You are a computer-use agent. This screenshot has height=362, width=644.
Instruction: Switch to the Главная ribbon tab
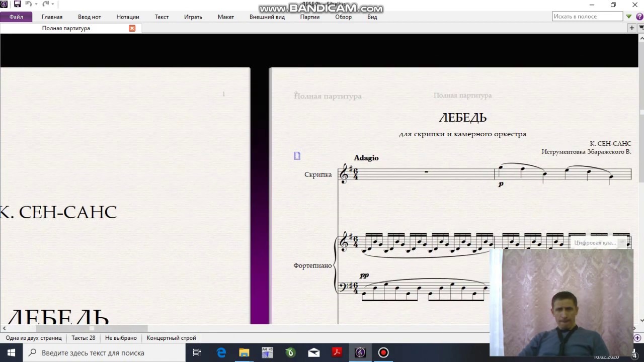52,17
